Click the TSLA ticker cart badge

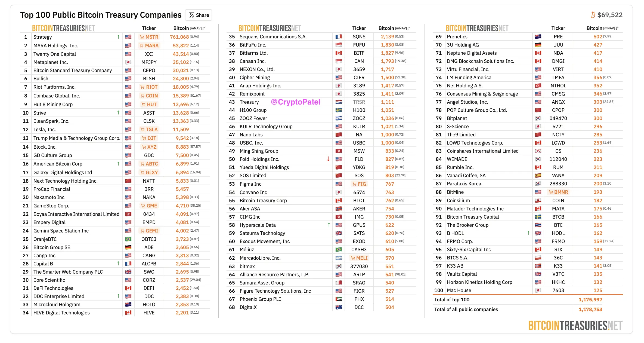(x=149, y=130)
